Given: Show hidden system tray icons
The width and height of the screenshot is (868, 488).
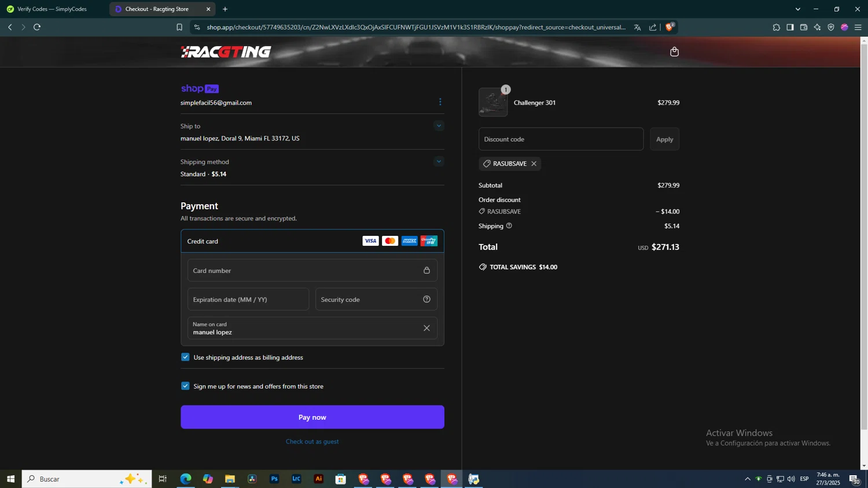Looking at the screenshot, I should point(747,479).
